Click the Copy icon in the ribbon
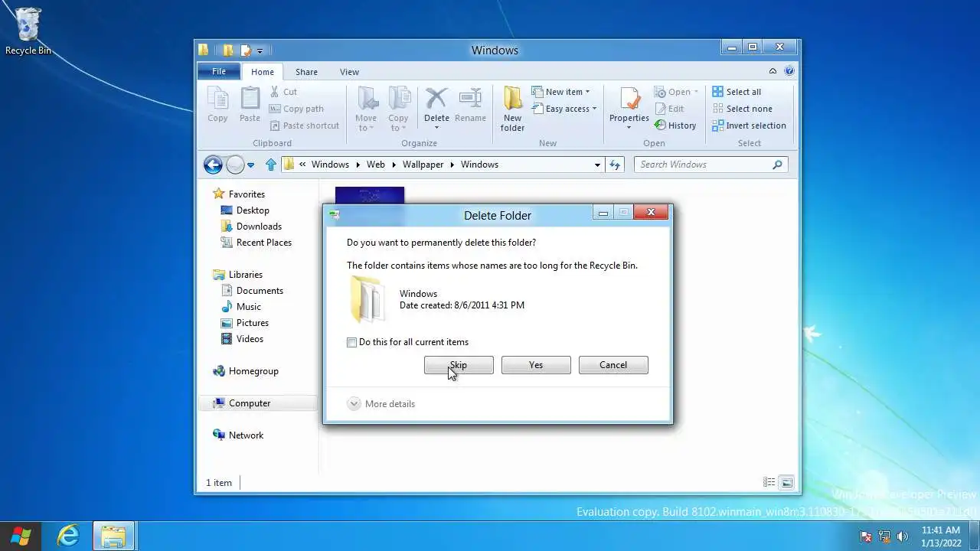This screenshot has width=980, height=551. (217, 105)
